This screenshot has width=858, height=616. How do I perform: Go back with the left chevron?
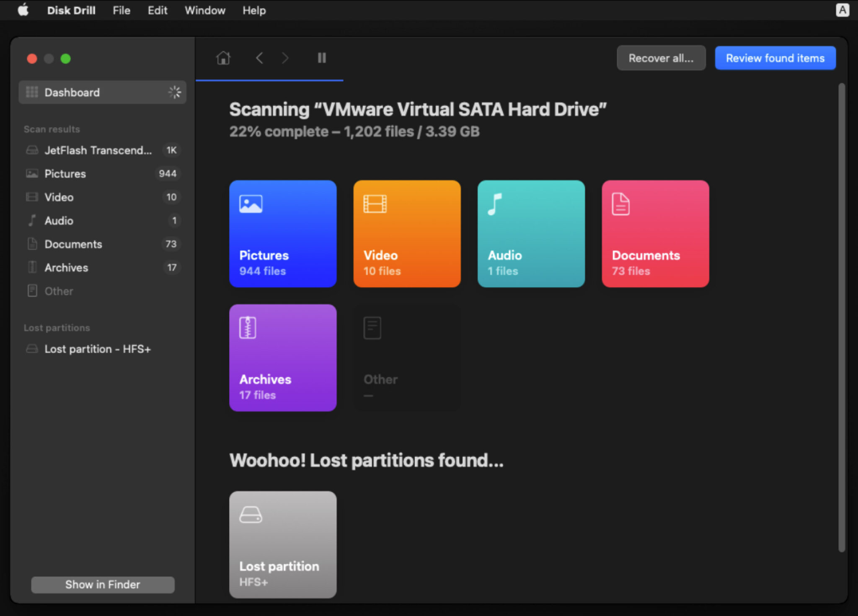coord(259,58)
